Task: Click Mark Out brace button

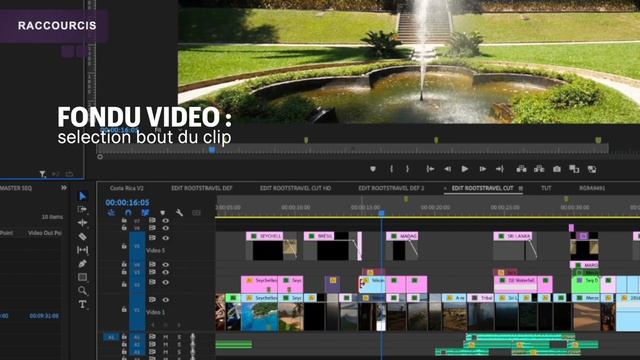Action: click(x=407, y=169)
